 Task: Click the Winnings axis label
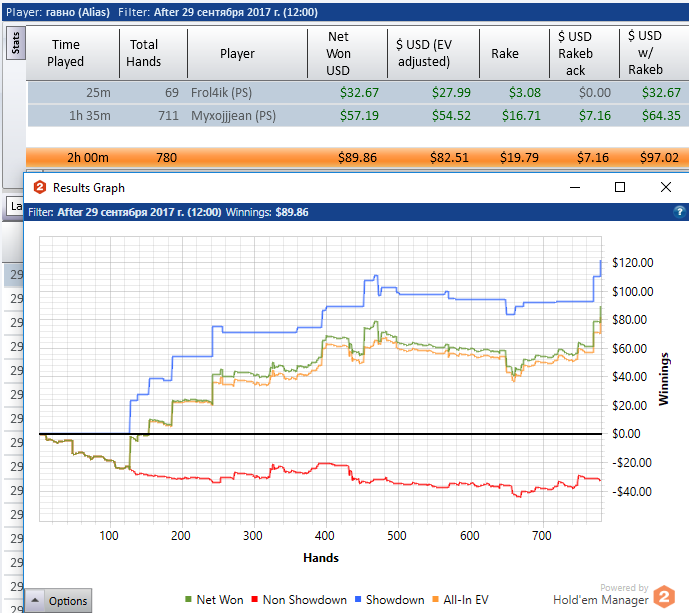[664, 379]
